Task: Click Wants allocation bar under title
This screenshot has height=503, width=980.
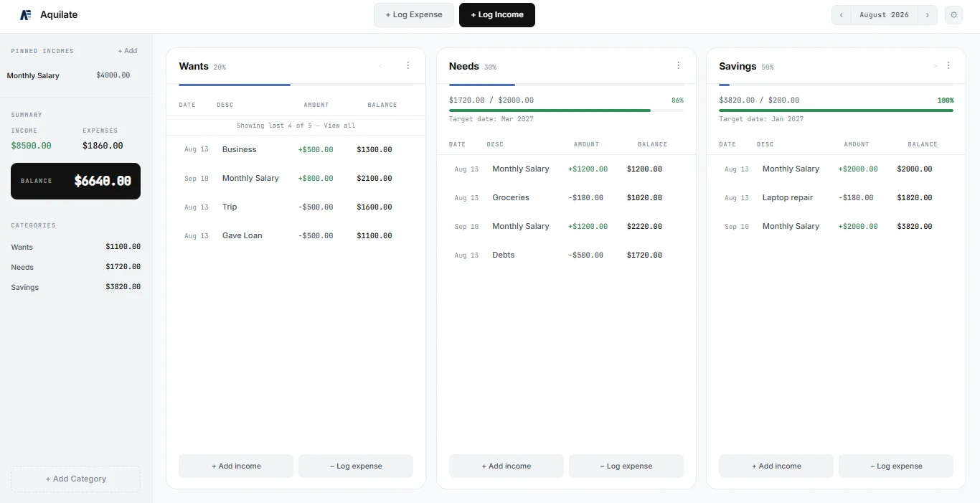Action: tap(296, 85)
